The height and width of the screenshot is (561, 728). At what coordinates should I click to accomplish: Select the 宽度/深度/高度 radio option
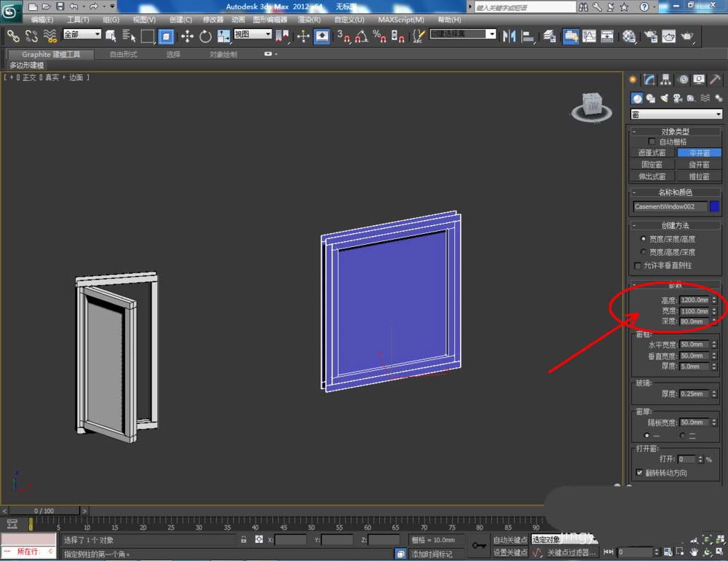pyautogui.click(x=643, y=238)
